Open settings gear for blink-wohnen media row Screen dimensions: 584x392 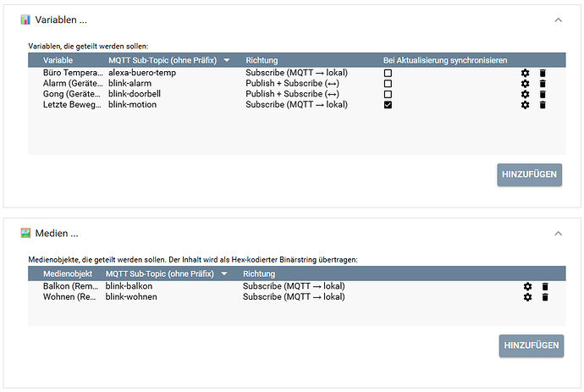pyautogui.click(x=528, y=297)
